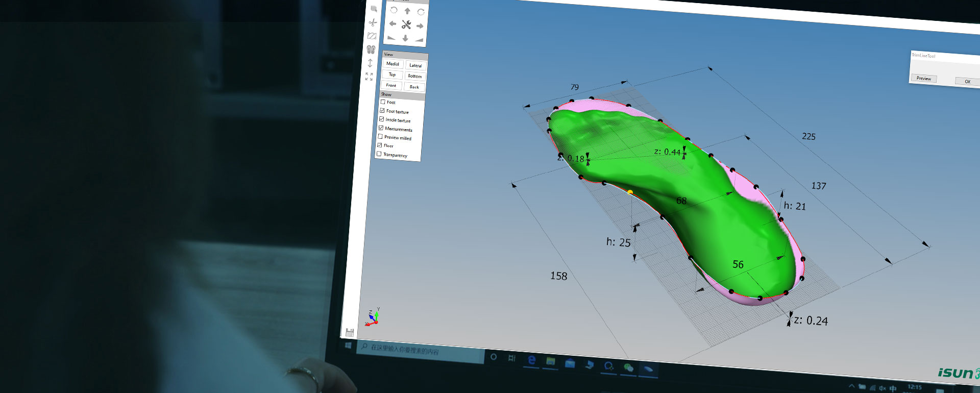This screenshot has width=980, height=393.
Task: Enable the Preview milled checkbox
Action: pos(380,137)
